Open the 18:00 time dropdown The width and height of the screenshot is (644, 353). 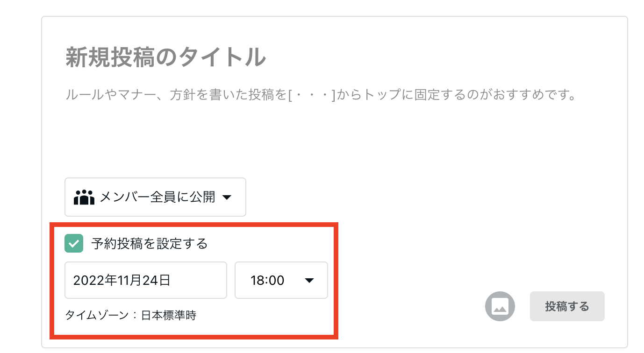click(281, 280)
